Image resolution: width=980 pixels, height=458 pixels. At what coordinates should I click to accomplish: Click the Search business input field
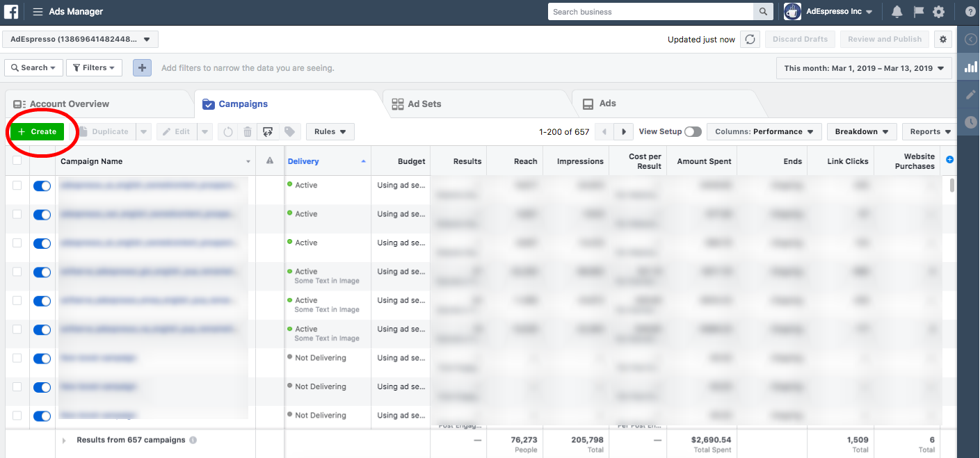tap(651, 12)
